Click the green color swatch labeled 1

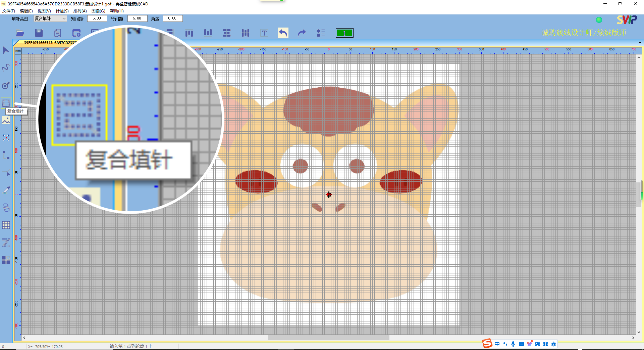pos(344,33)
